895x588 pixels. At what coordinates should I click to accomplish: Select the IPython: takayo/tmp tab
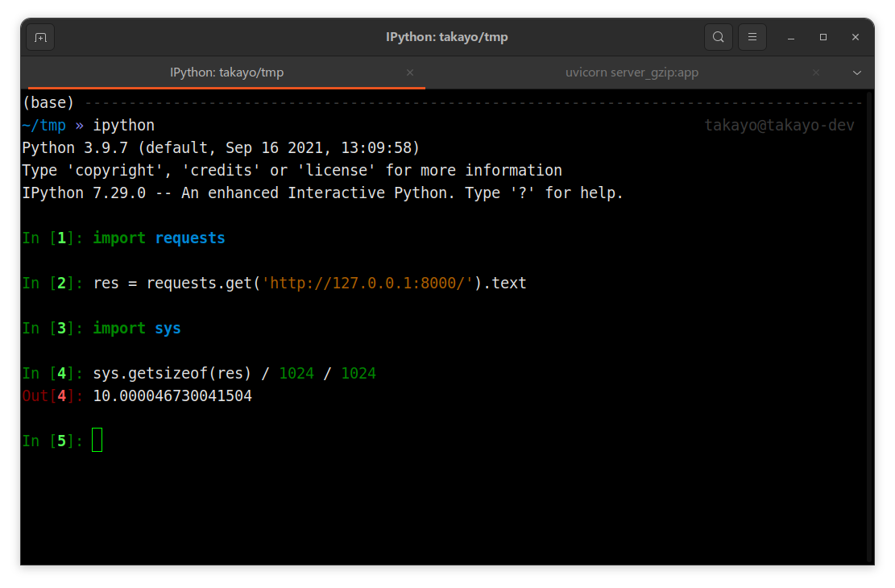pos(226,72)
